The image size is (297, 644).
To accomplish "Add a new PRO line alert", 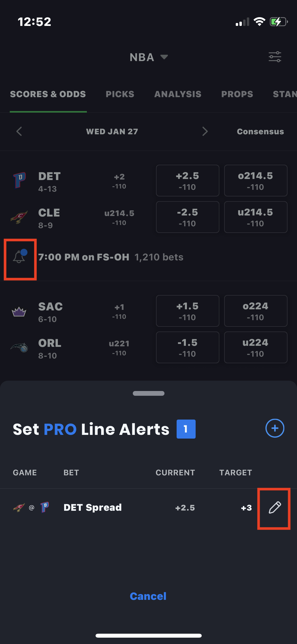I will (x=275, y=428).
